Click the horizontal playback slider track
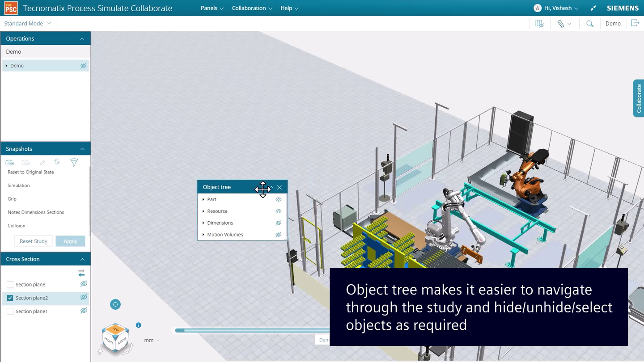This screenshot has width=644, height=362. (x=250, y=330)
